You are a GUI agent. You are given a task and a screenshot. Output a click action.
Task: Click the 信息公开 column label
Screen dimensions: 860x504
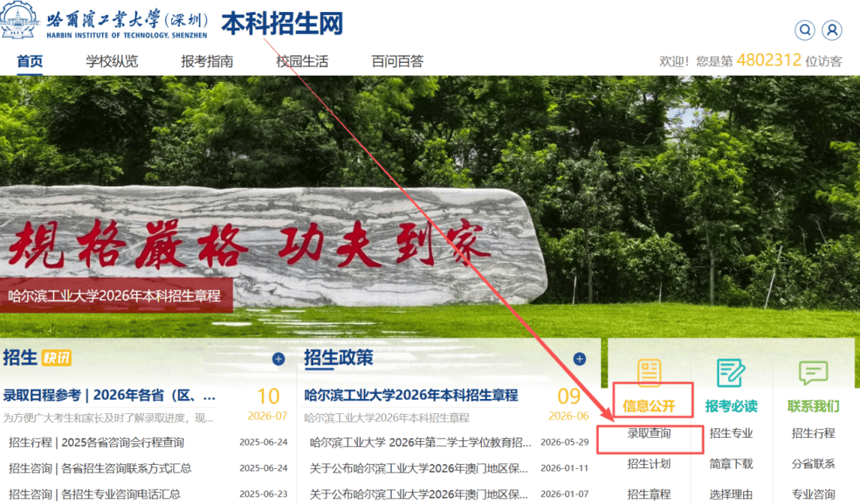(650, 406)
